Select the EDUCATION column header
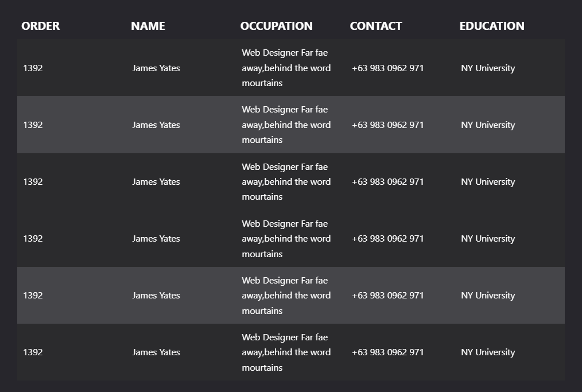 (x=491, y=26)
